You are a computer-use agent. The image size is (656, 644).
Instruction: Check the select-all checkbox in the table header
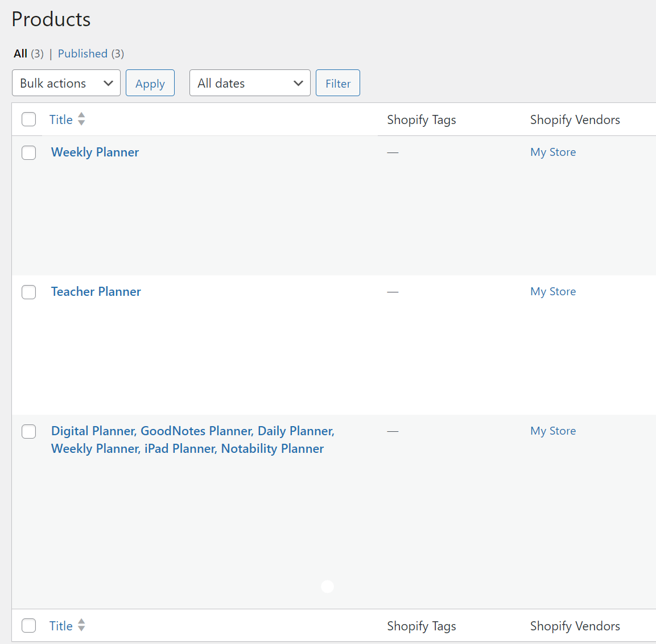point(28,119)
